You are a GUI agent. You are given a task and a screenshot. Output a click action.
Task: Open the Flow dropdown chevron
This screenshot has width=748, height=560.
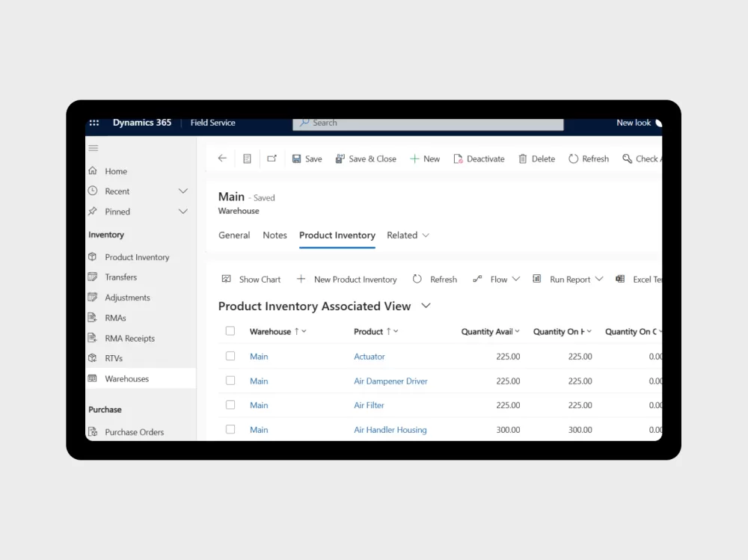[516, 279]
